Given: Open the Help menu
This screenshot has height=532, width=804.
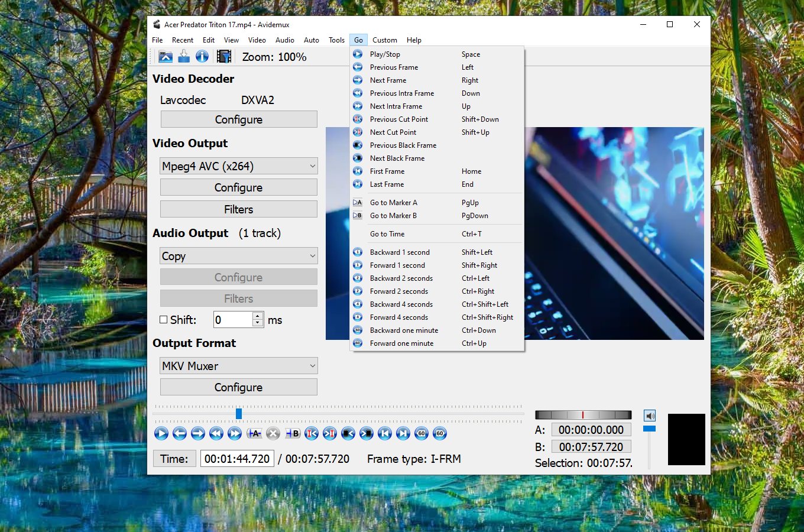Looking at the screenshot, I should [414, 40].
